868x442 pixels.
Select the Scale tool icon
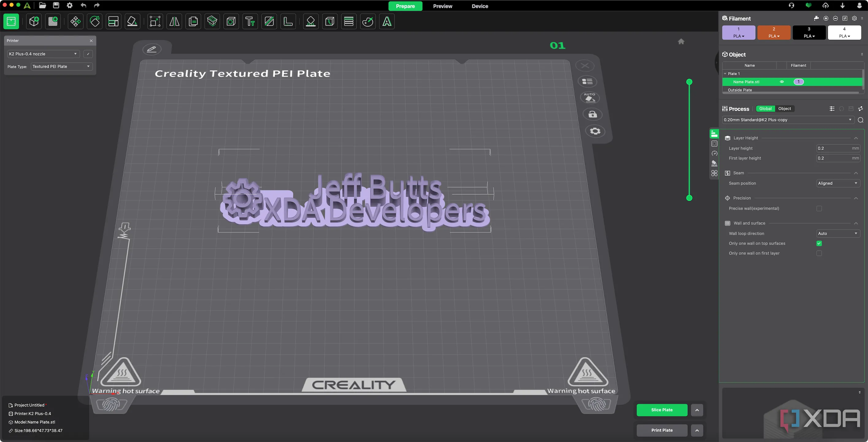point(155,21)
